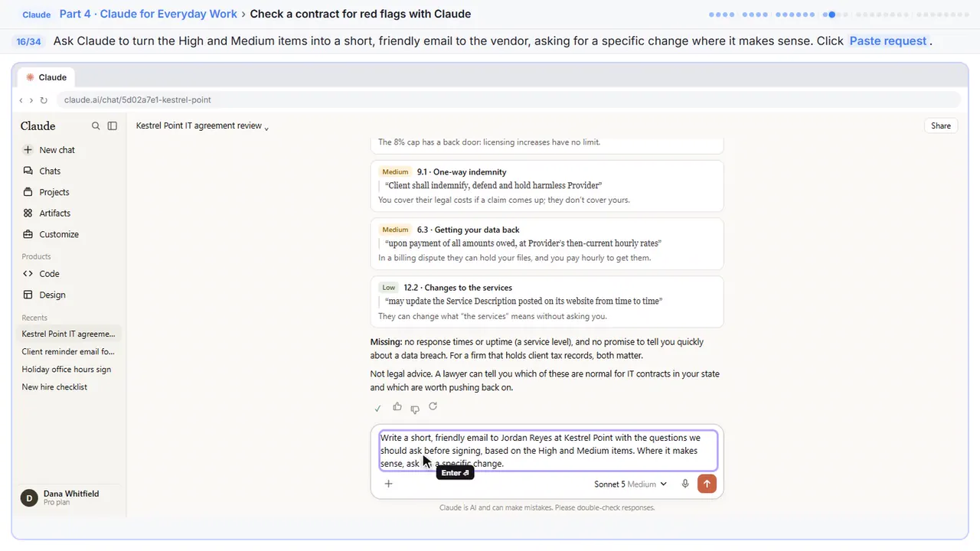Select the Claude browser tab

[x=46, y=77]
